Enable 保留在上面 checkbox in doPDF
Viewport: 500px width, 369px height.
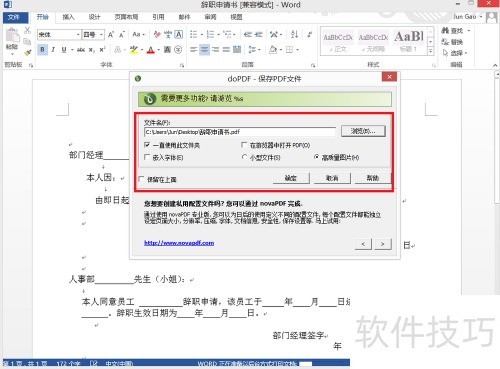(141, 179)
